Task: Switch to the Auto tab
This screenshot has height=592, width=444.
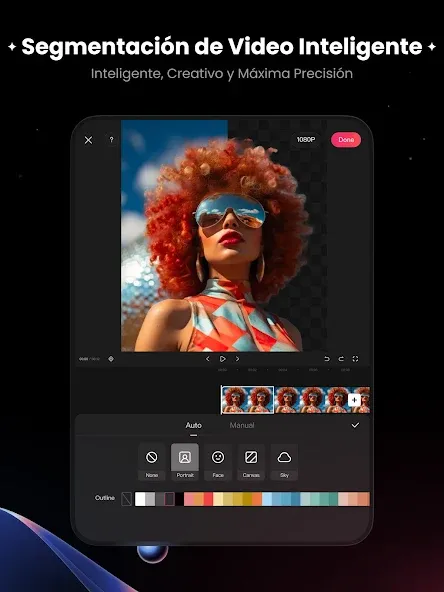Action: [193, 425]
